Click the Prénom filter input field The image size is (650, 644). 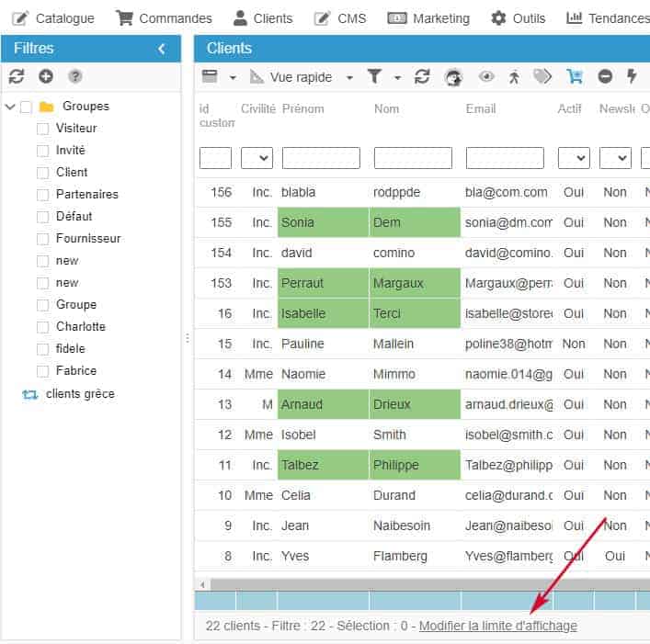pos(321,158)
